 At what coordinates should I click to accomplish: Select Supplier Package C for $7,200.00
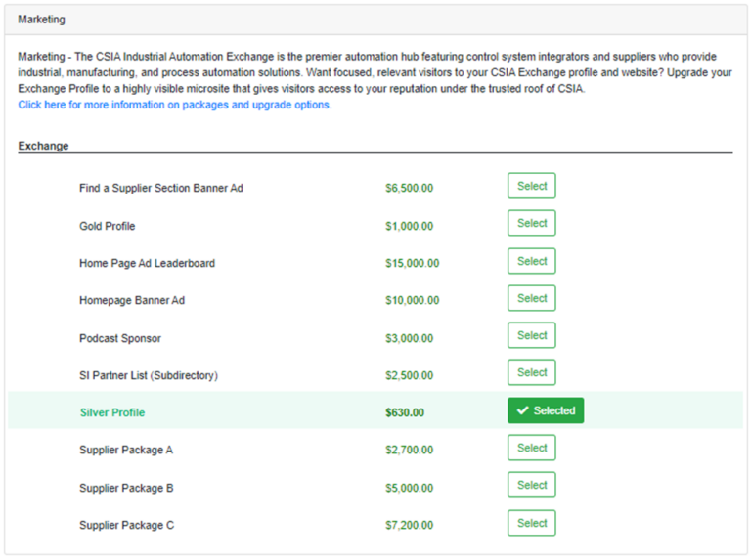click(x=531, y=524)
